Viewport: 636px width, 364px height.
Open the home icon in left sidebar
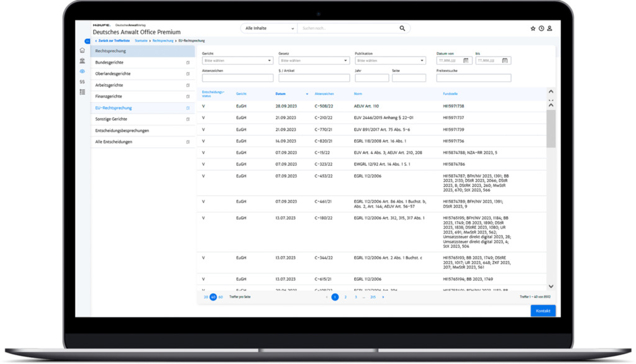point(83,50)
